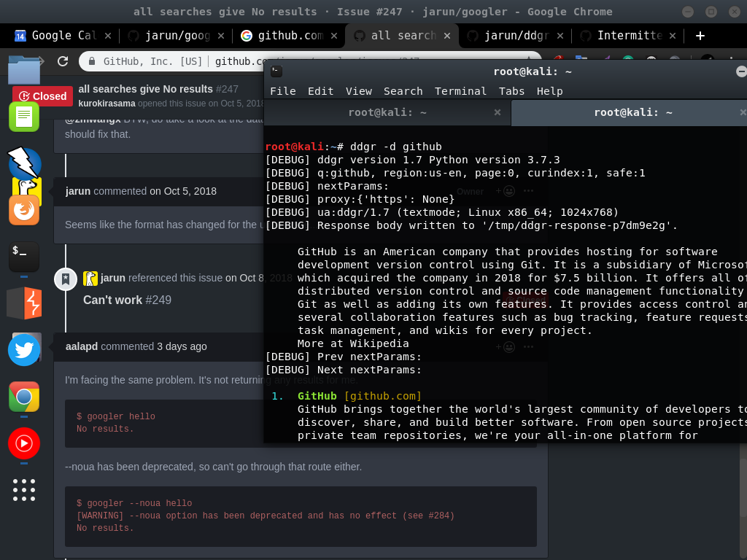Show all applications grid

[x=24, y=490]
